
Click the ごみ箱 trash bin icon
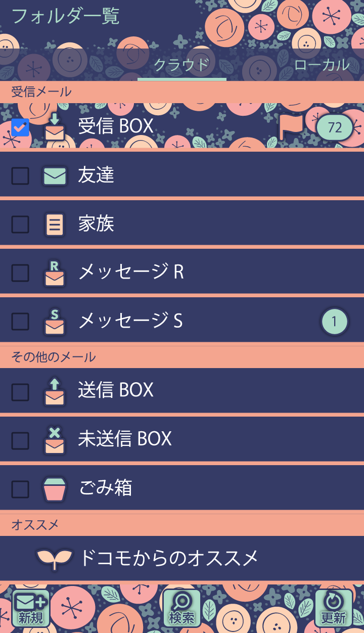point(55,489)
